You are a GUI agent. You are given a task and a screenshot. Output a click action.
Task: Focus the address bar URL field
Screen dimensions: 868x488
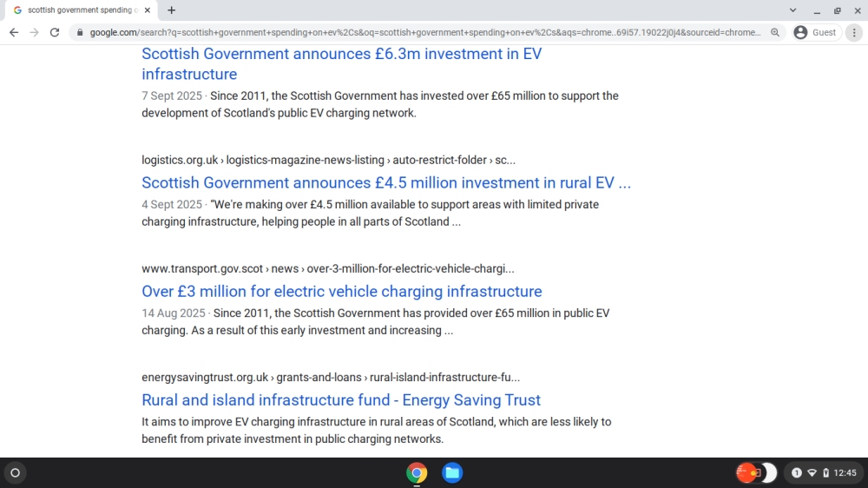pyautogui.click(x=425, y=33)
